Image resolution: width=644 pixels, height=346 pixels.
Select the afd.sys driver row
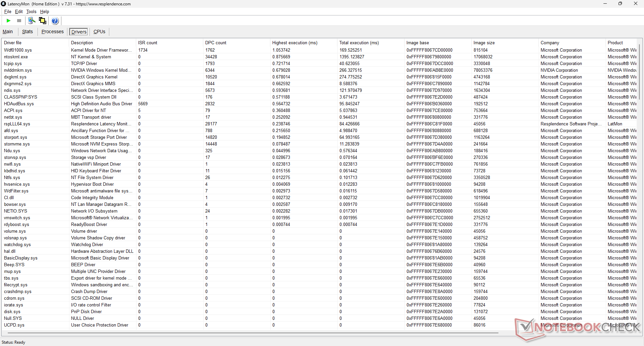(x=319, y=130)
